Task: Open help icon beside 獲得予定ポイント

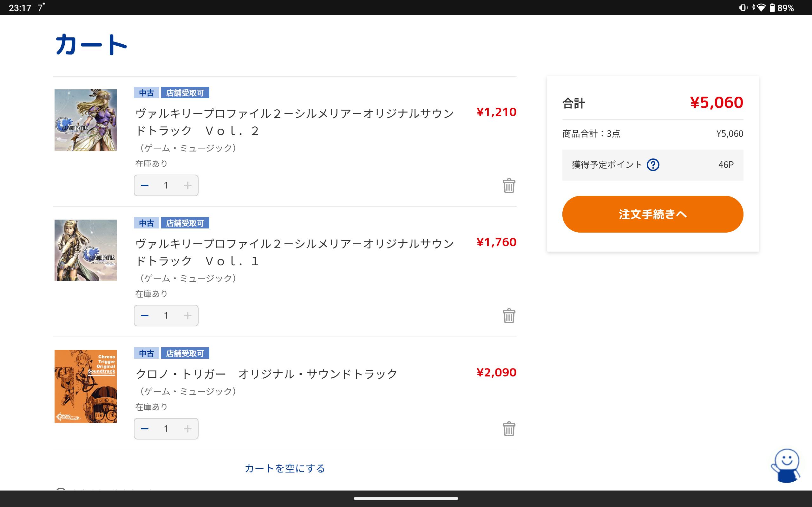Action: click(653, 165)
